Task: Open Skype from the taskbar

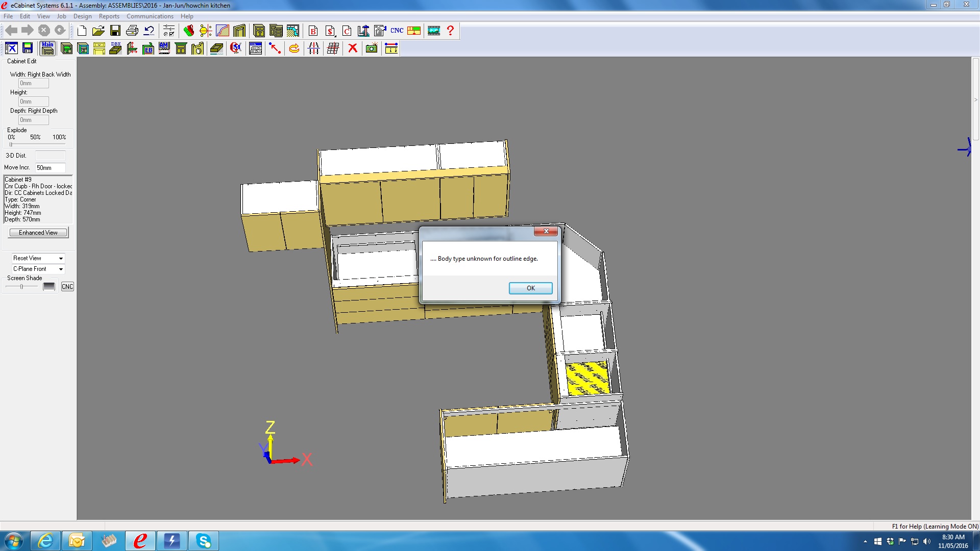Action: point(203,541)
